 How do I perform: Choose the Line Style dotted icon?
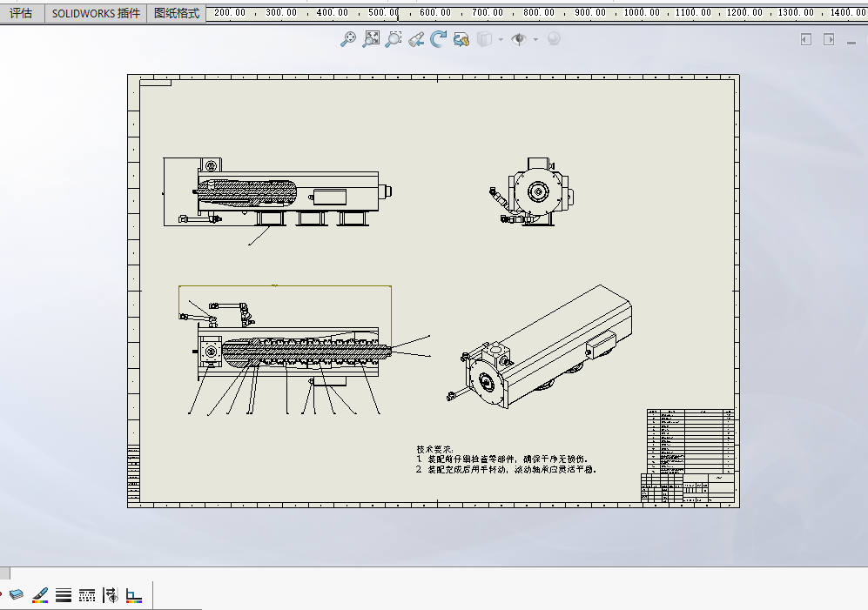point(87,595)
